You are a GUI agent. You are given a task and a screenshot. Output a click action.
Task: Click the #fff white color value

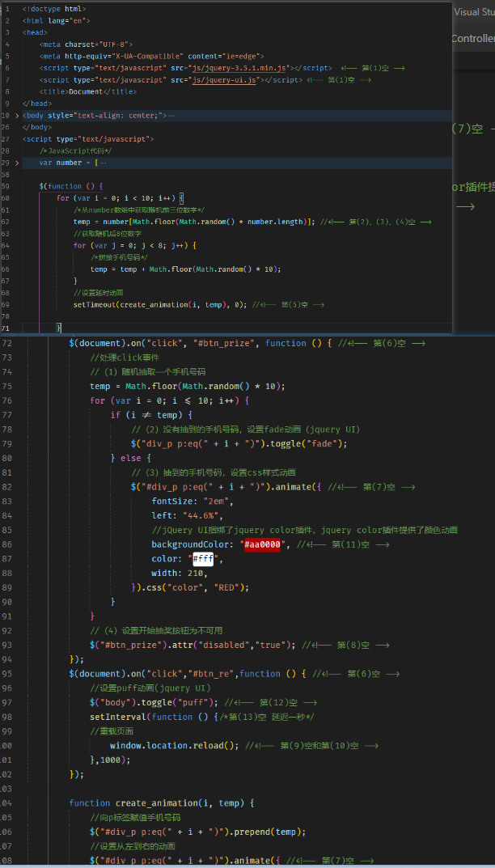[x=203, y=559]
